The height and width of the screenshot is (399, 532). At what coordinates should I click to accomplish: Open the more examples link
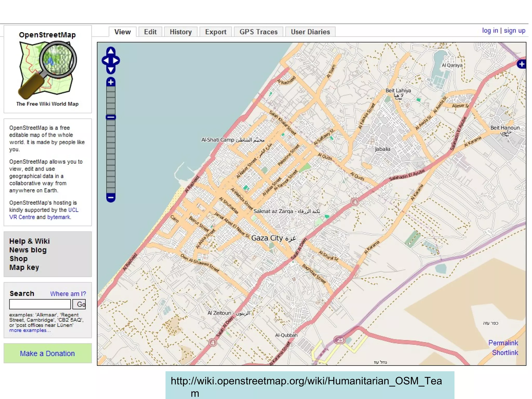click(30, 330)
